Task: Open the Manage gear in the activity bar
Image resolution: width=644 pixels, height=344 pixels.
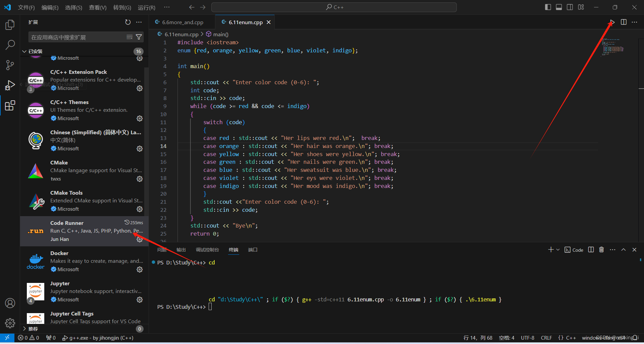Action: [10, 323]
